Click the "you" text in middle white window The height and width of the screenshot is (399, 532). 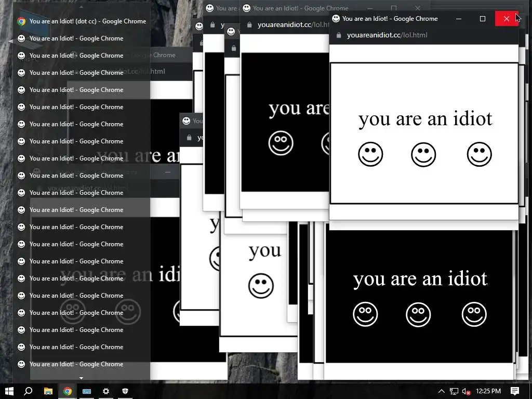(x=264, y=251)
